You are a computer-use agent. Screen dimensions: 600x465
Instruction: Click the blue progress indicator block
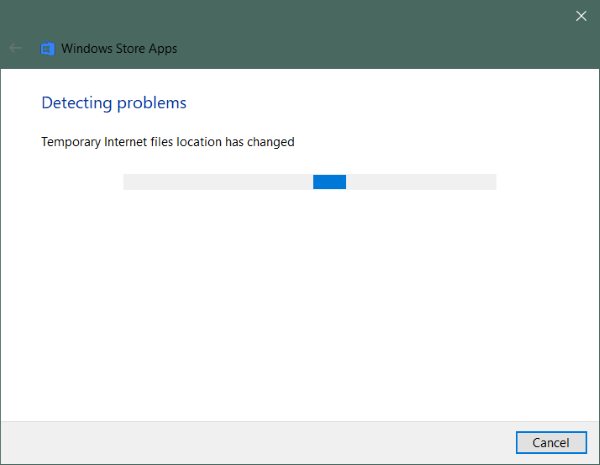pyautogui.click(x=329, y=181)
